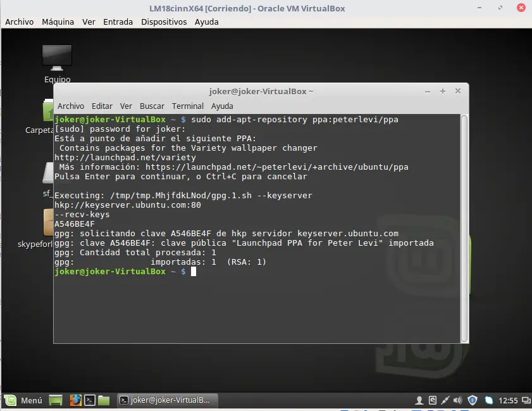The height and width of the screenshot is (411, 532).
Task: Click the https://launchpad.net/~peterlevi/+archive/ubuntu/ppa link
Action: [x=277, y=167]
